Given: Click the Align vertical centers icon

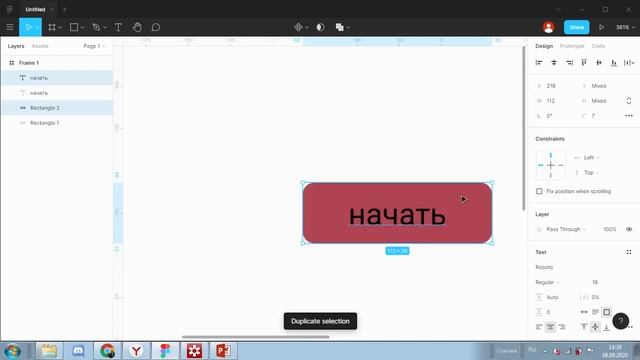Looking at the screenshot, I should tap(599, 63).
